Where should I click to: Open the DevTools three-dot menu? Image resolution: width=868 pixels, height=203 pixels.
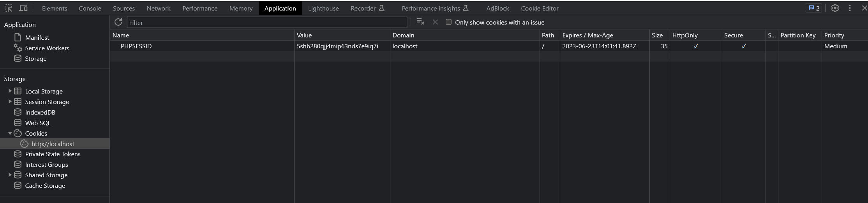point(850,8)
